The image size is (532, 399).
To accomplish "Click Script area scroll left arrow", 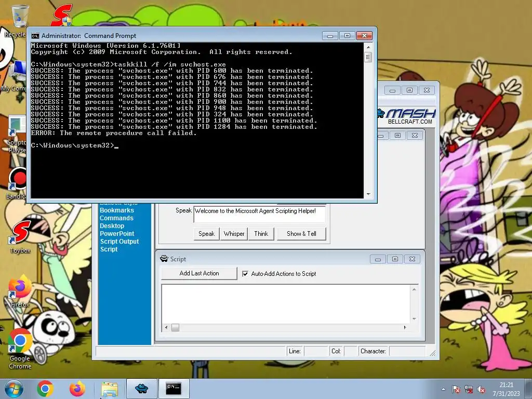I will click(x=166, y=327).
